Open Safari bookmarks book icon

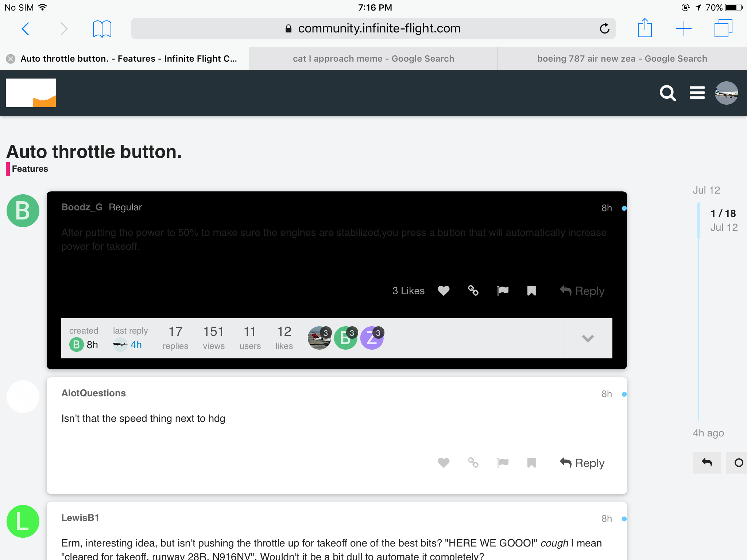pos(102,29)
